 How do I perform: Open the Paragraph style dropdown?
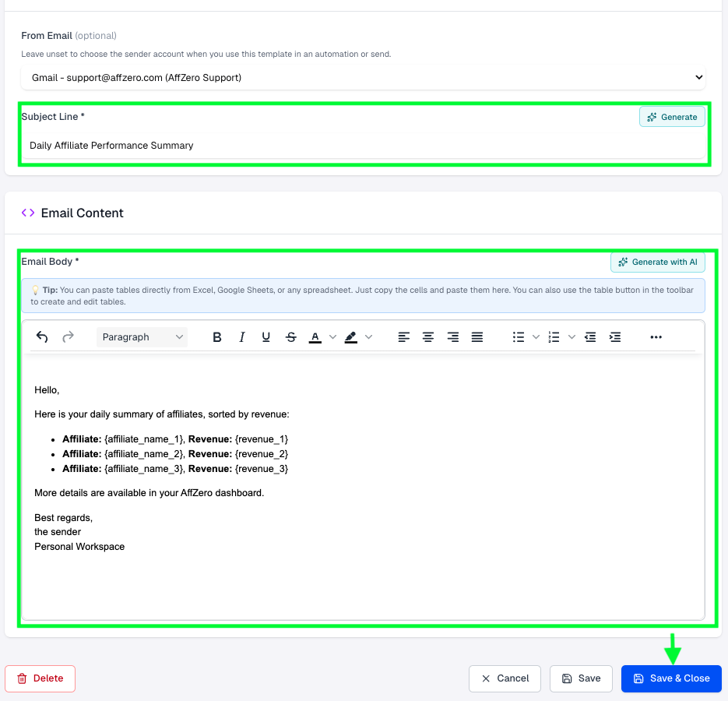(x=142, y=336)
